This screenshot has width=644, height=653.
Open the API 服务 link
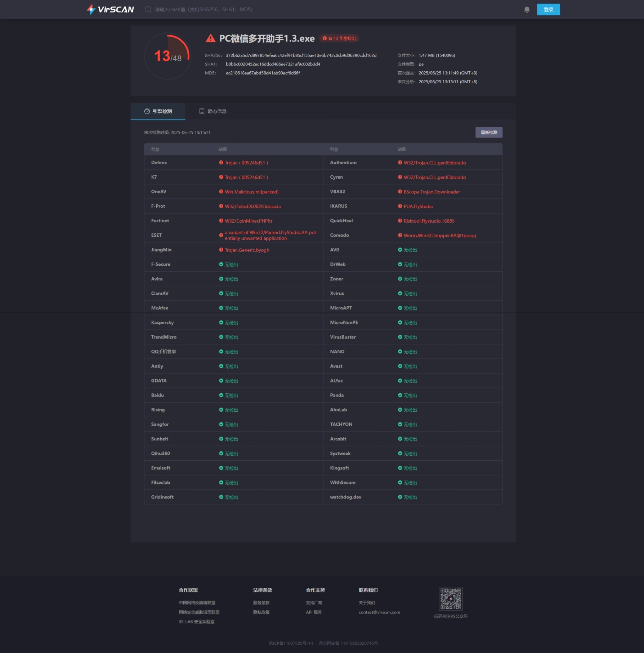pos(314,612)
